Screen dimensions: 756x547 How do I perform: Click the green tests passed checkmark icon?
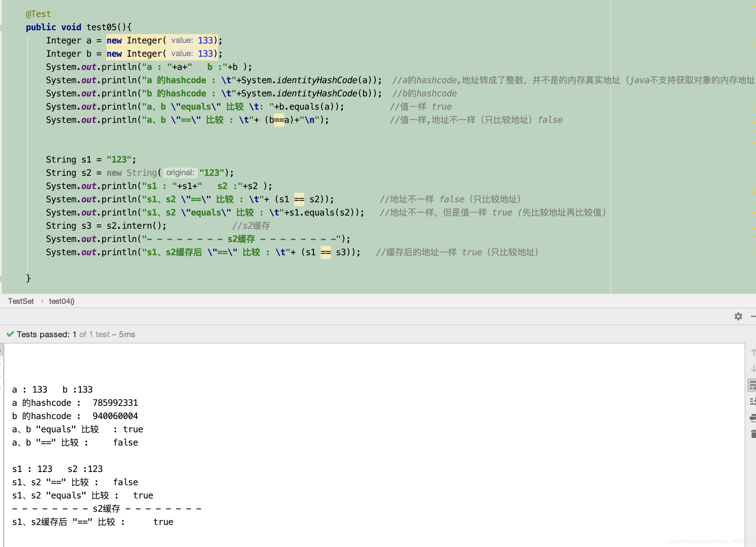[10, 334]
